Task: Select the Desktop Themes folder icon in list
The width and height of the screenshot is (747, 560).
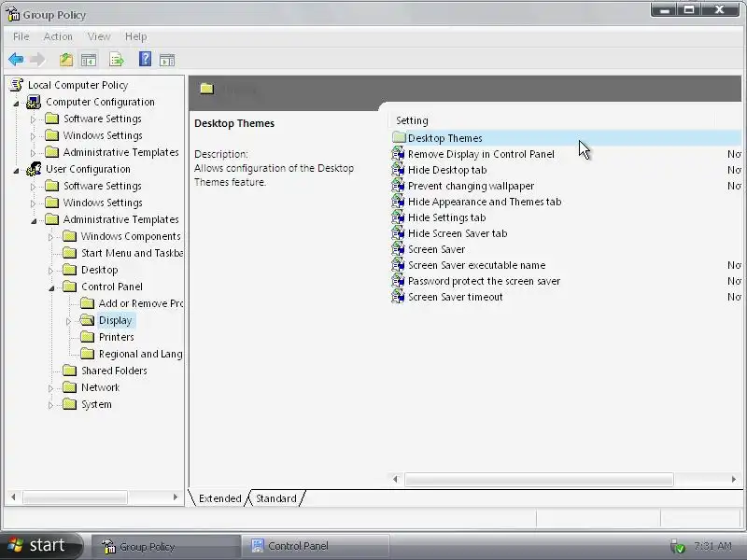Action: [x=399, y=138]
